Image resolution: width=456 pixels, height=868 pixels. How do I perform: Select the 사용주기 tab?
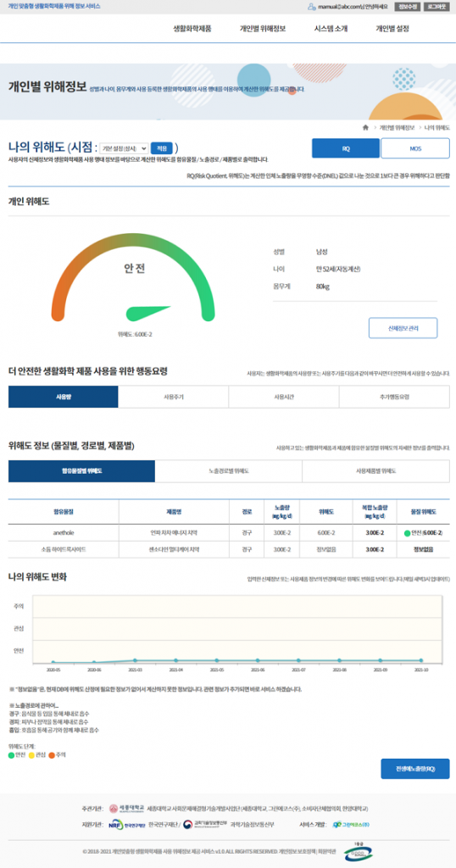tap(173, 397)
